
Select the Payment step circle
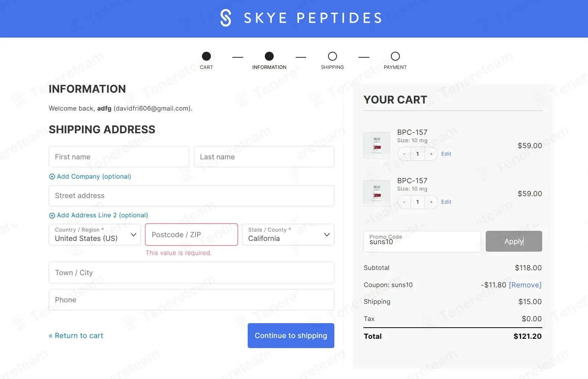click(395, 56)
